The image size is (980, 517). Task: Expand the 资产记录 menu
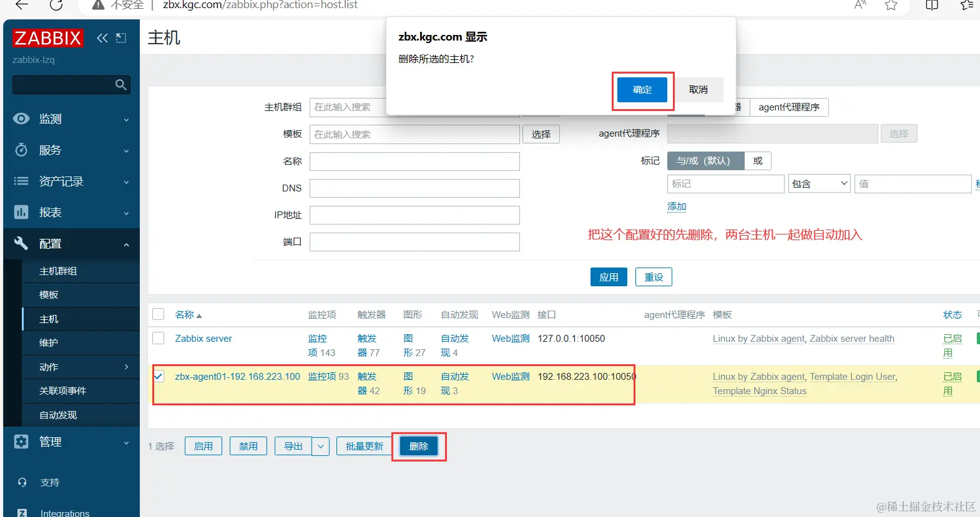pos(126,182)
